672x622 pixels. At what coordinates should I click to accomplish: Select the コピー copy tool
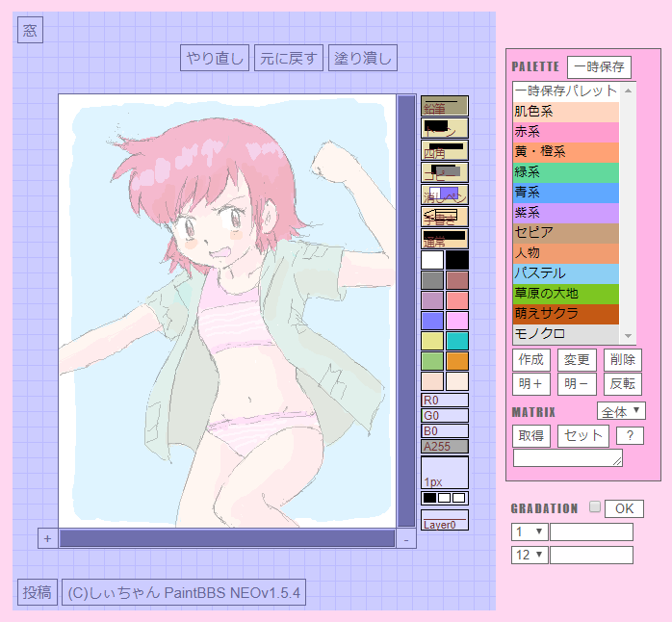[444, 172]
